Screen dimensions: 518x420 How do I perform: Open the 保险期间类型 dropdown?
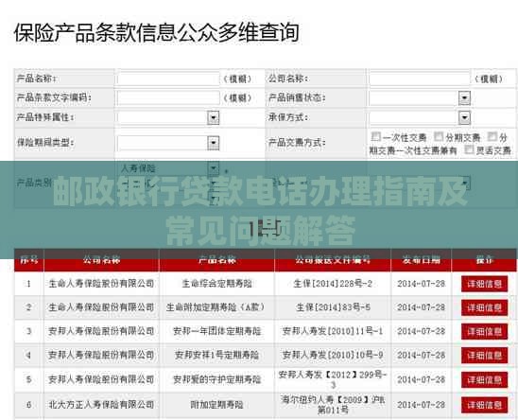point(214,143)
